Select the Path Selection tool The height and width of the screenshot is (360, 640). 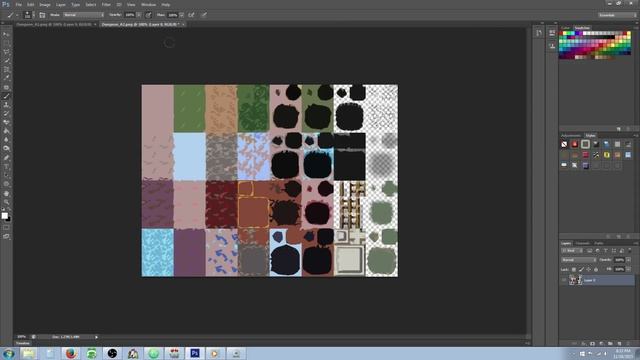[x=6, y=176]
